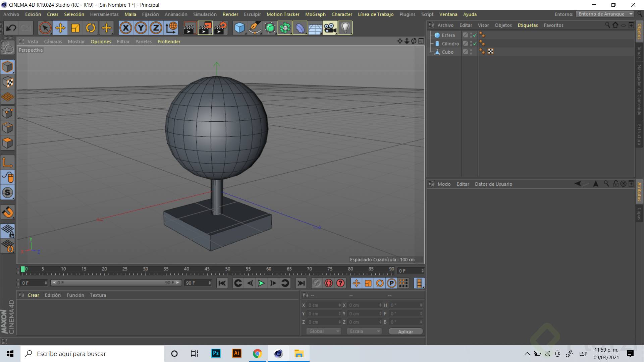Add a Subdivision Surface generator
644x362 pixels.
pos(270,28)
